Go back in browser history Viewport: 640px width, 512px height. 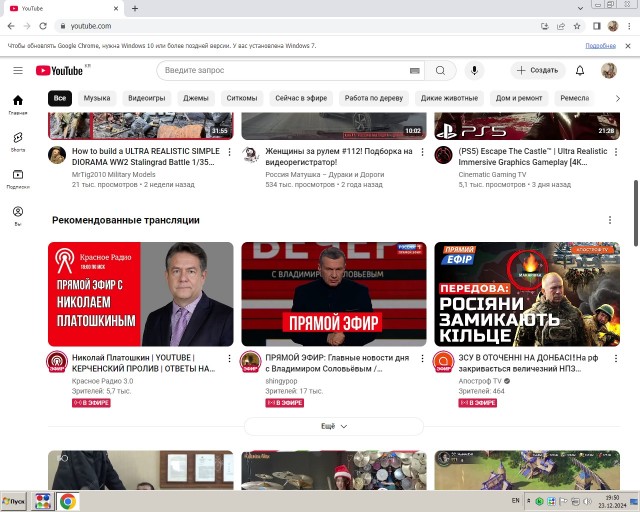pyautogui.click(x=11, y=26)
